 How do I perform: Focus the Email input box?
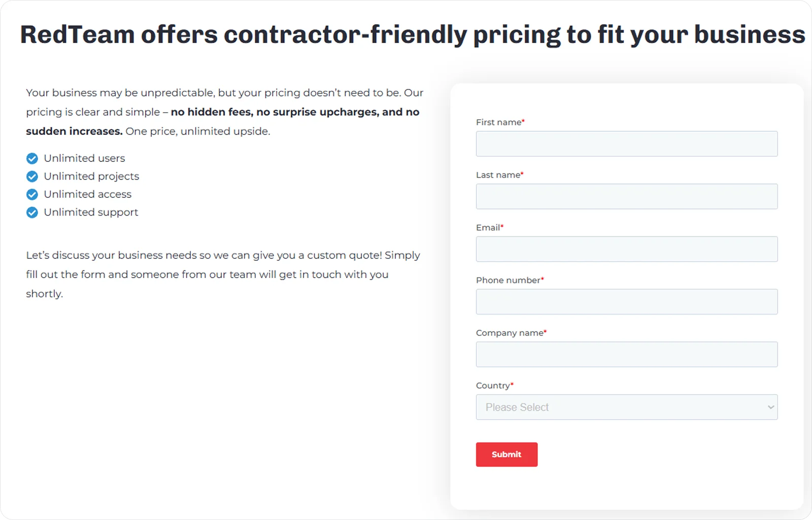pyautogui.click(x=627, y=249)
